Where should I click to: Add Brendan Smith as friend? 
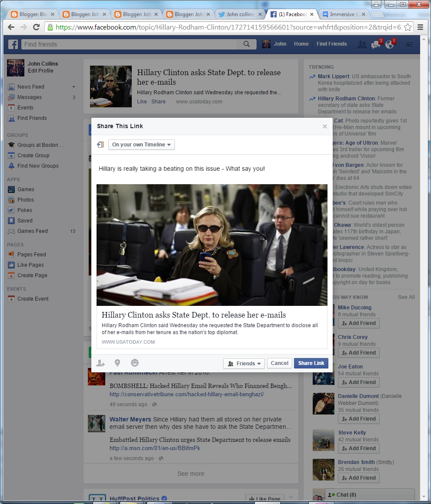tap(359, 477)
